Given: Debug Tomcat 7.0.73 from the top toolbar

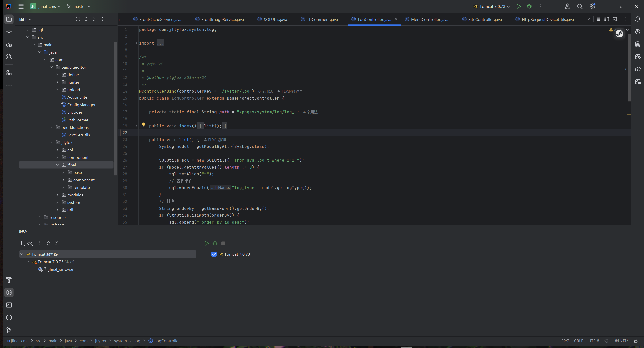Looking at the screenshot, I should tap(529, 6).
